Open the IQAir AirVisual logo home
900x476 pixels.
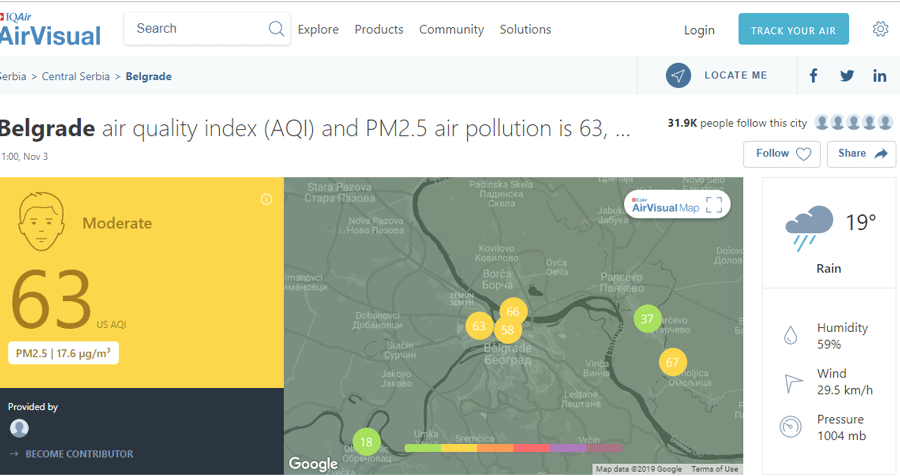[x=51, y=29]
